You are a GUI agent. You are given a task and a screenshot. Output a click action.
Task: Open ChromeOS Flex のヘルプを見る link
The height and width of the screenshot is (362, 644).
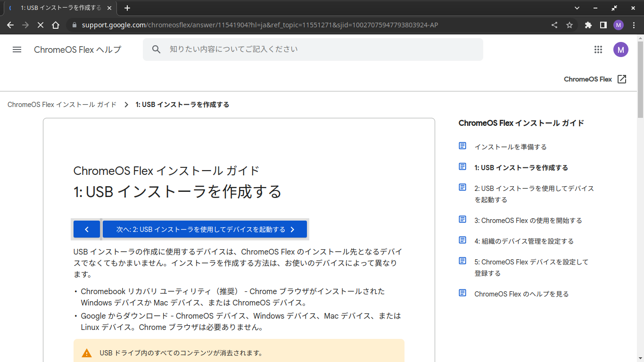click(521, 294)
